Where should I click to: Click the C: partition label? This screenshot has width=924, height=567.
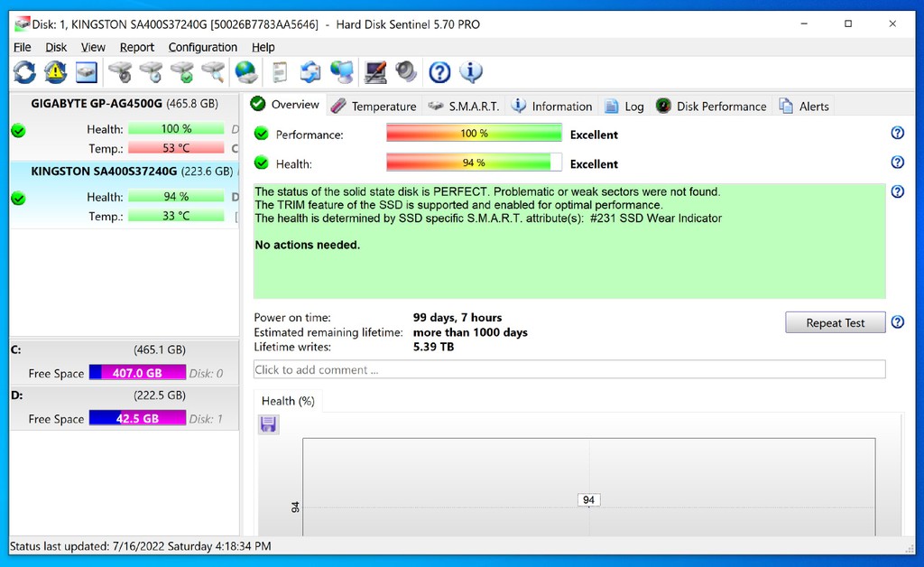coord(16,349)
